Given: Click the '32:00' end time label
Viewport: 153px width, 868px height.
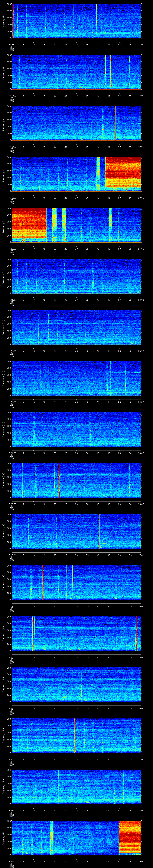Looking at the screenshot, I should pos(141,811).
